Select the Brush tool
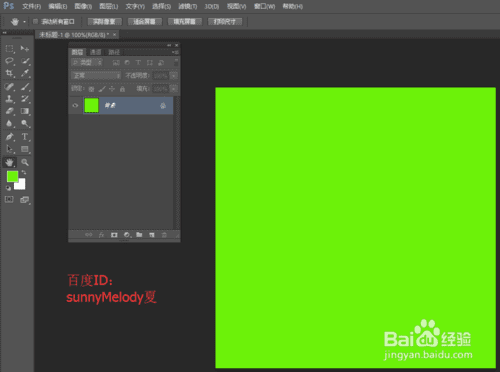Image resolution: width=500 pixels, height=372 pixels. click(x=25, y=87)
